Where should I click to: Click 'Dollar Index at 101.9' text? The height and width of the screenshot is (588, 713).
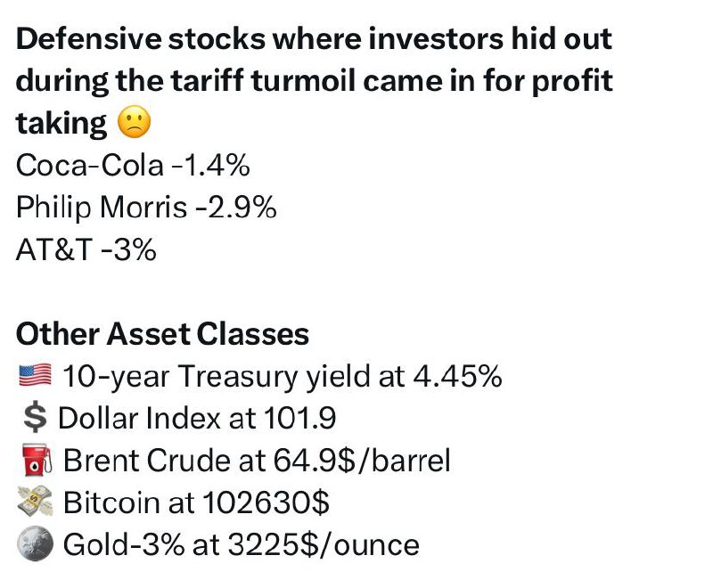[197, 418]
